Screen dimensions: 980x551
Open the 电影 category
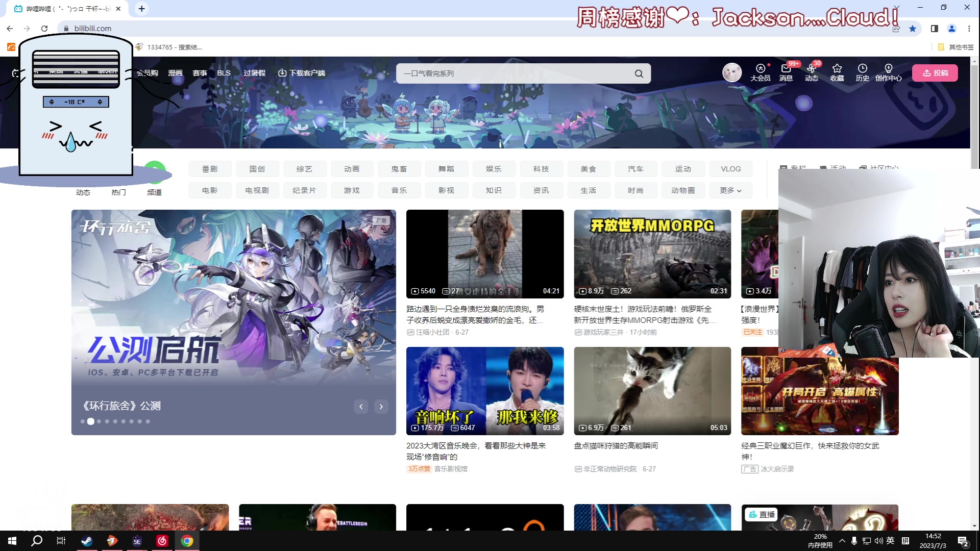tap(210, 190)
